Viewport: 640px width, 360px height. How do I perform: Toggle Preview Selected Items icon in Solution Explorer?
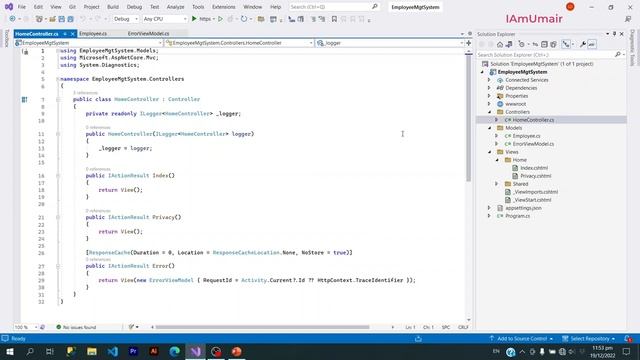pos(592,44)
